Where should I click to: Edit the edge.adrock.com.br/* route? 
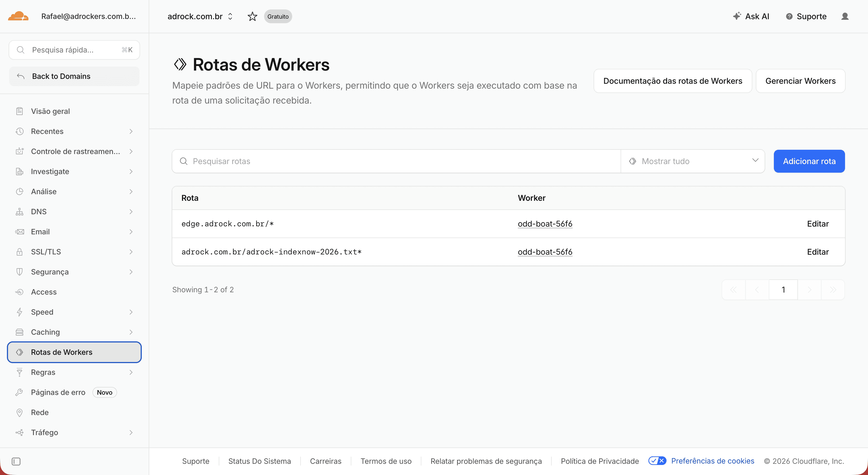point(818,223)
